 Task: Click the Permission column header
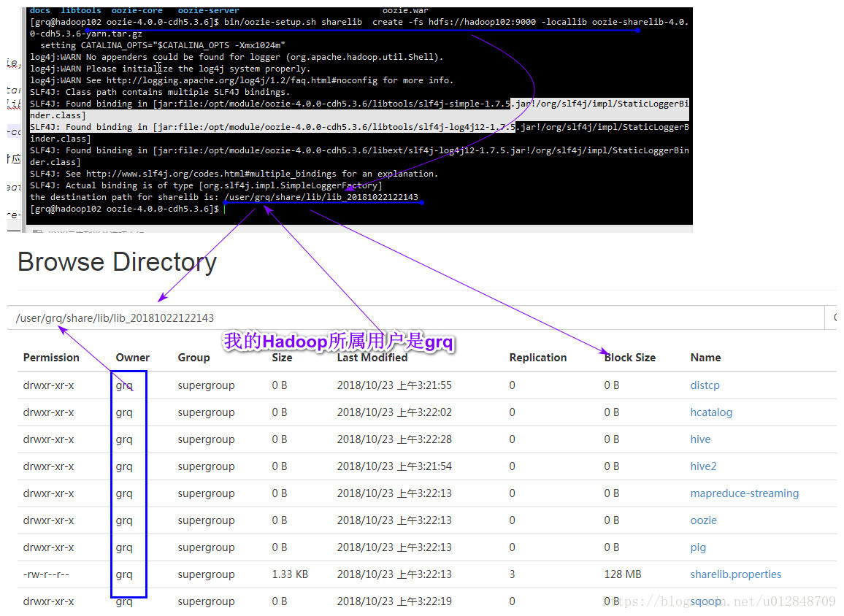(x=51, y=358)
